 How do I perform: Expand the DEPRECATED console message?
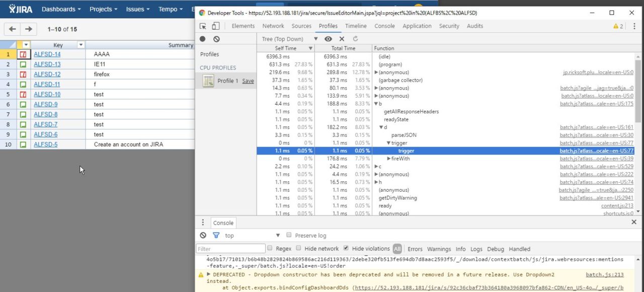[x=209, y=274]
